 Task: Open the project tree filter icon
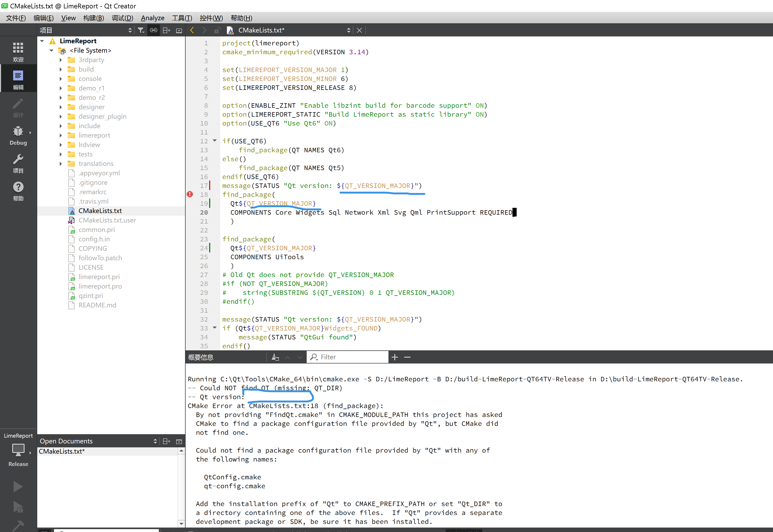[141, 30]
